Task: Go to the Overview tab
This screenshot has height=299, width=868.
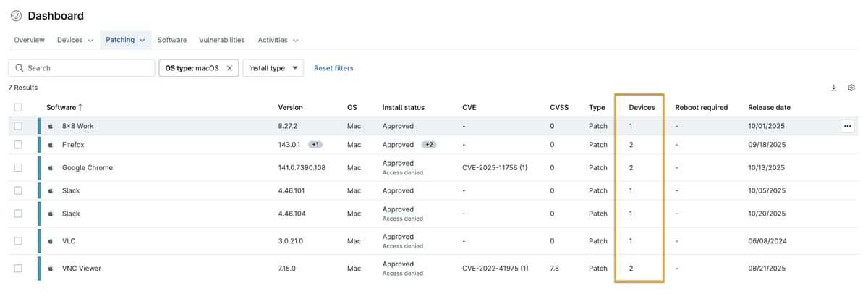Action: click(30, 40)
